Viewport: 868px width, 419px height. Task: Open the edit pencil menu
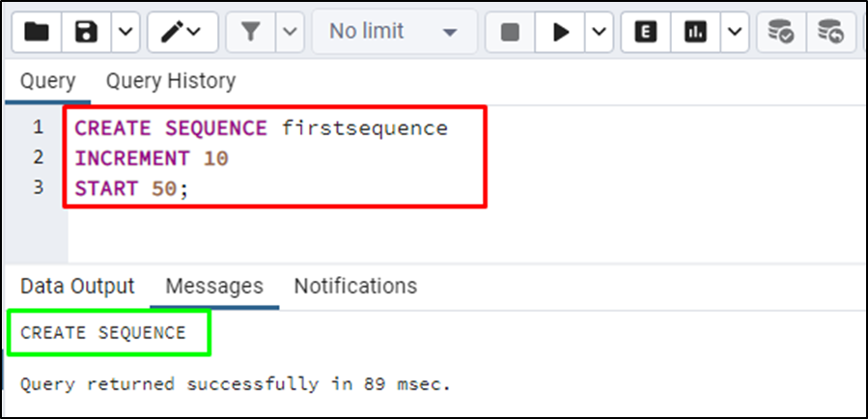(x=182, y=33)
